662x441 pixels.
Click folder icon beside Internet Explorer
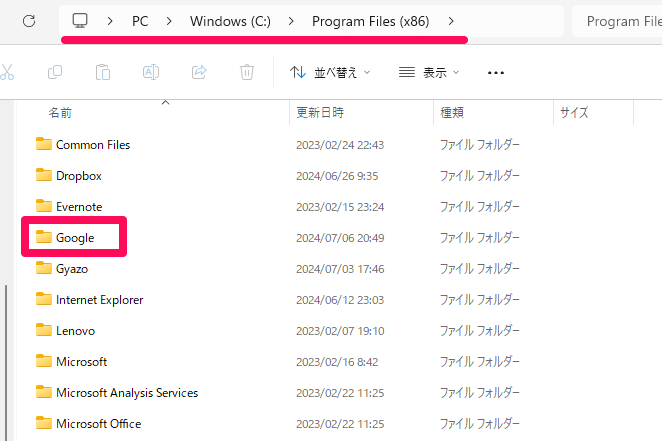(44, 299)
